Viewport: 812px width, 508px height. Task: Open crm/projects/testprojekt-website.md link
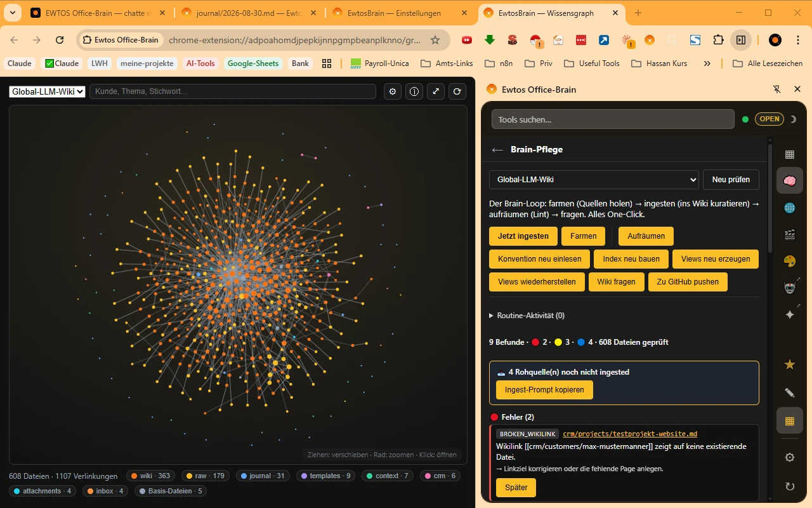tap(630, 434)
